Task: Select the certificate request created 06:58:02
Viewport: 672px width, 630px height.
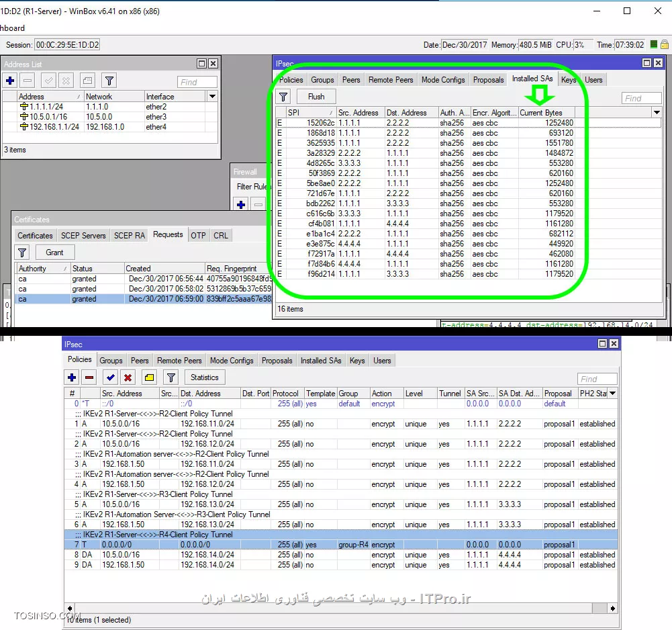Action: (x=144, y=289)
